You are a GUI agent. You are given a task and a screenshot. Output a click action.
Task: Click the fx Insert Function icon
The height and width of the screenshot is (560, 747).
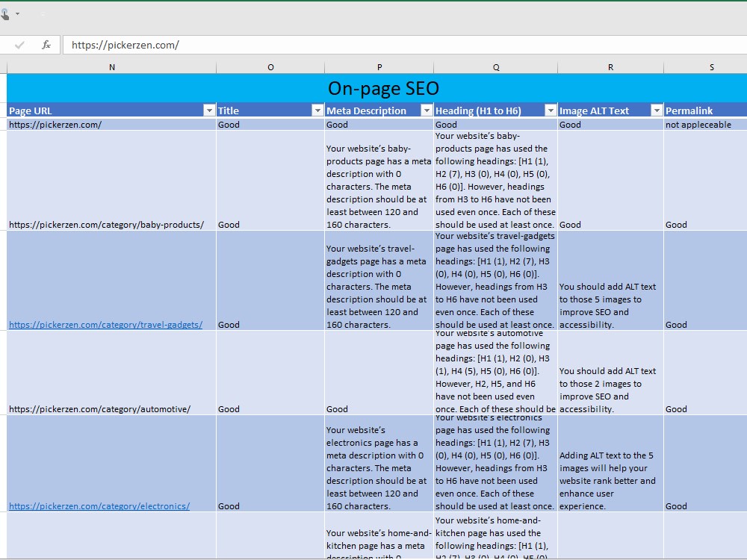coord(46,46)
